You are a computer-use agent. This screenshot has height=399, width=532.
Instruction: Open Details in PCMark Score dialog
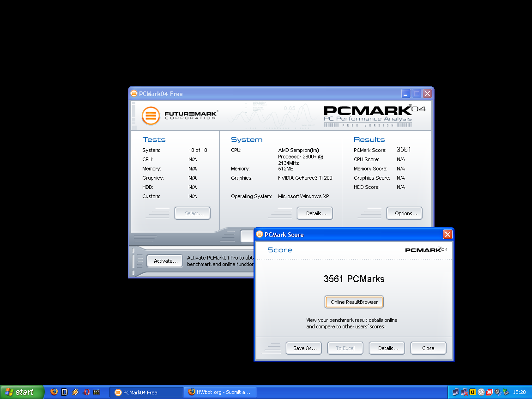pyautogui.click(x=387, y=348)
